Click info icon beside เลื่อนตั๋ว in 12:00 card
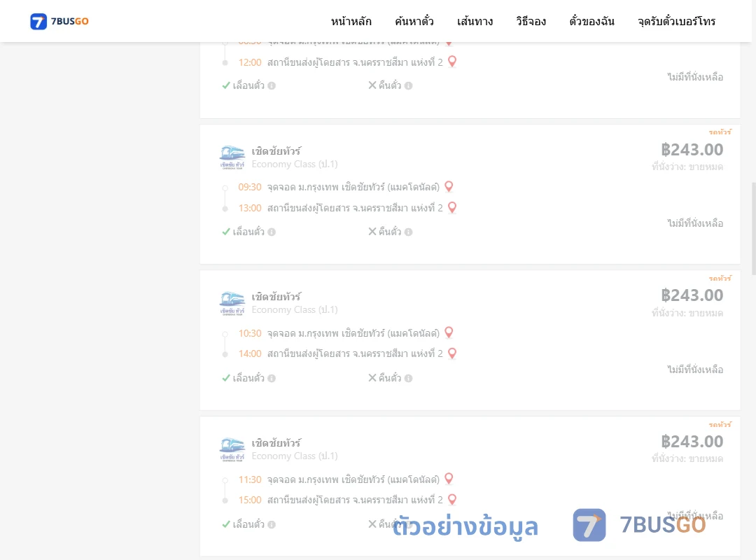756x560 pixels. click(x=272, y=86)
